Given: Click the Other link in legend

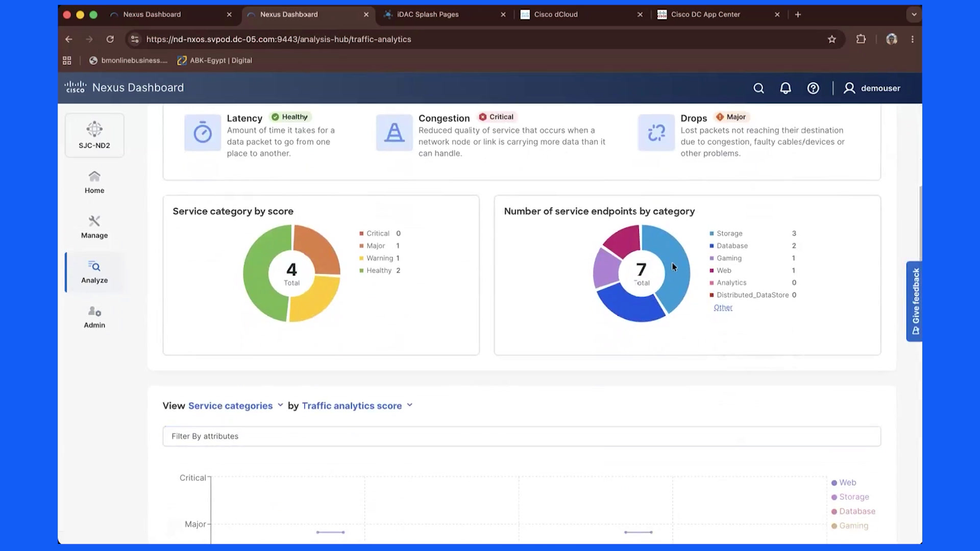Looking at the screenshot, I should click(x=723, y=307).
